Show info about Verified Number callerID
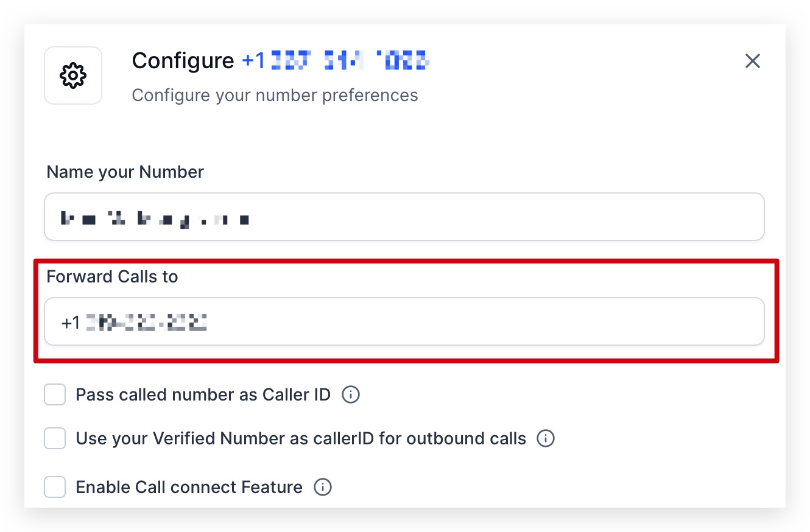The width and height of the screenshot is (810, 532). click(546, 438)
